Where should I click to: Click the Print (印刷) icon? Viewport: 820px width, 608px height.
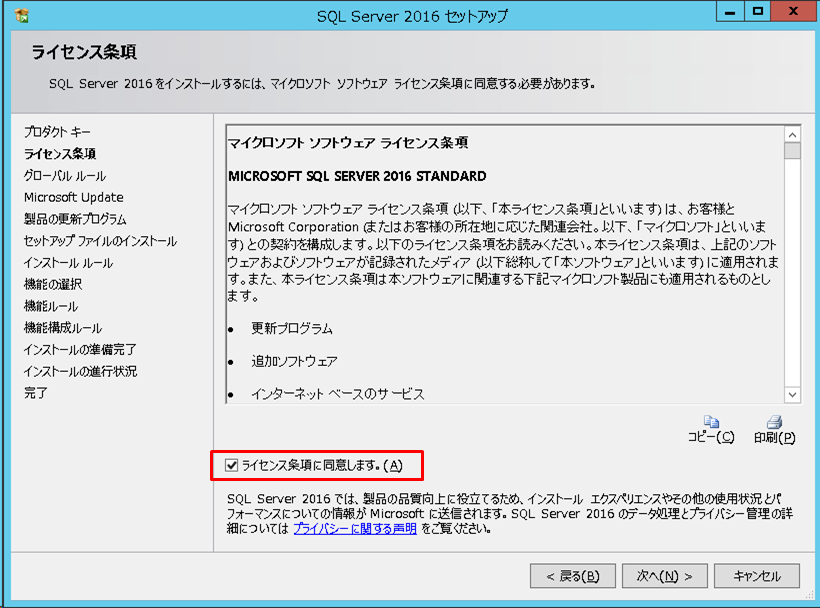(774, 421)
